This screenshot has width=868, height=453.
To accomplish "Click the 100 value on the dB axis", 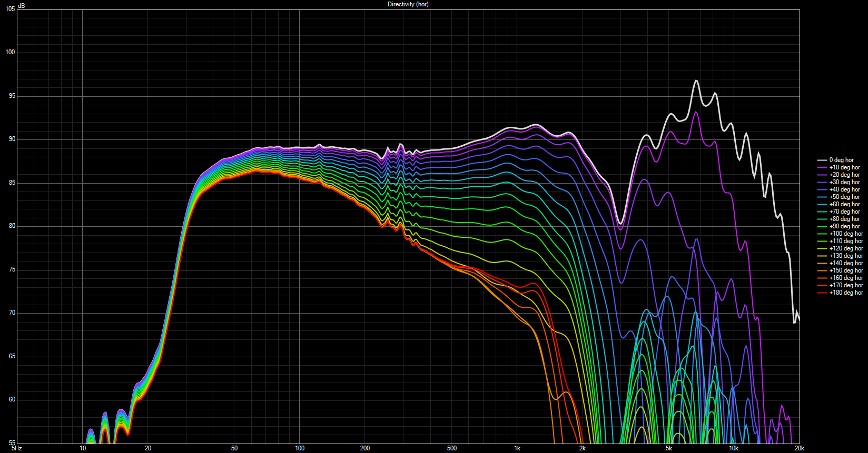I will (10, 52).
